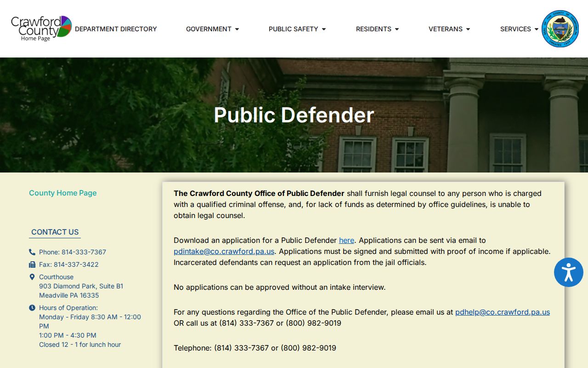This screenshot has height=368, width=588.
Task: Click the CONTACT US heading
Action: (55, 232)
